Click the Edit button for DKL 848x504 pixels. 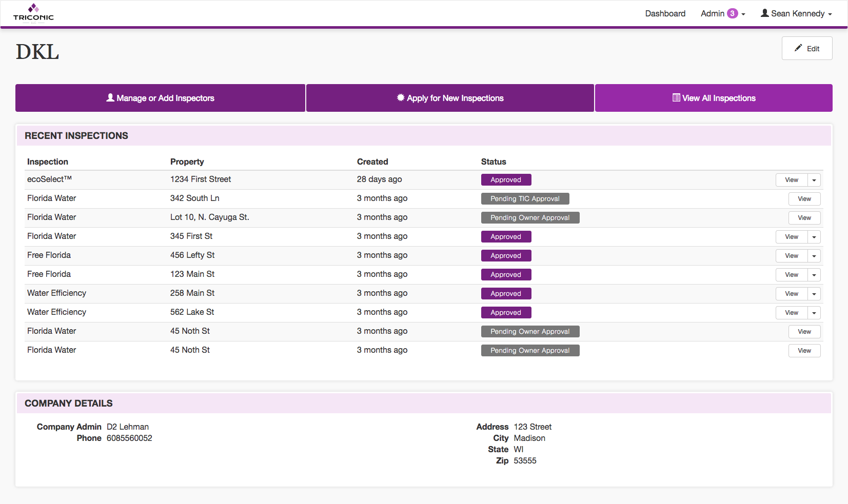[x=807, y=48]
